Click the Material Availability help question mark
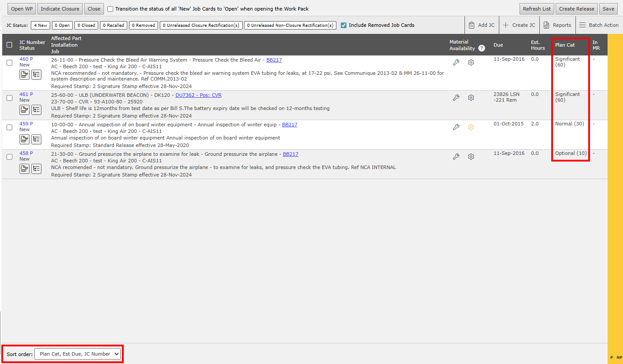This screenshot has height=364, width=623. point(482,48)
